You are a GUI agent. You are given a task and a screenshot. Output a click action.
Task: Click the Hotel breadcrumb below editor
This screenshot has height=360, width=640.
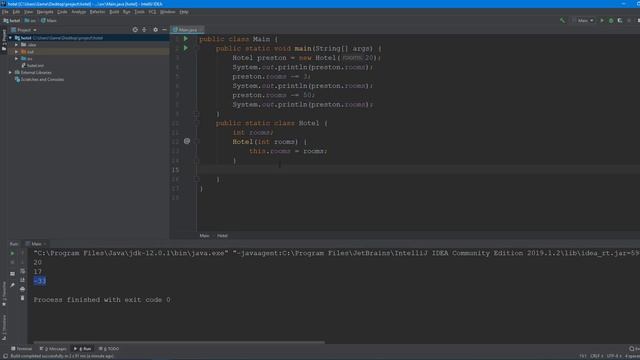[x=222, y=236]
